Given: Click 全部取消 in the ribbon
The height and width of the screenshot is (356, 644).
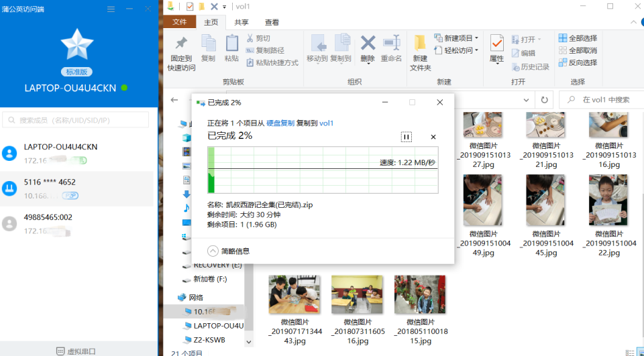Looking at the screenshot, I should coord(578,50).
